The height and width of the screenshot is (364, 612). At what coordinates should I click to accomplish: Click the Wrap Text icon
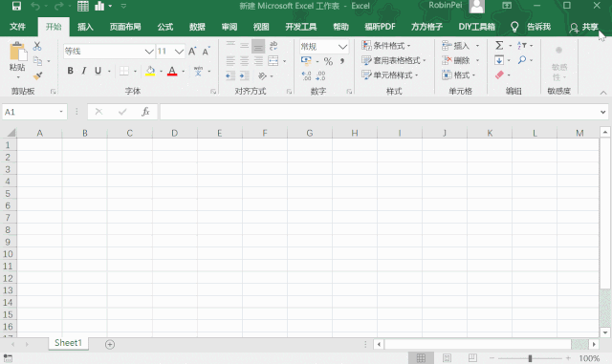coord(273,46)
